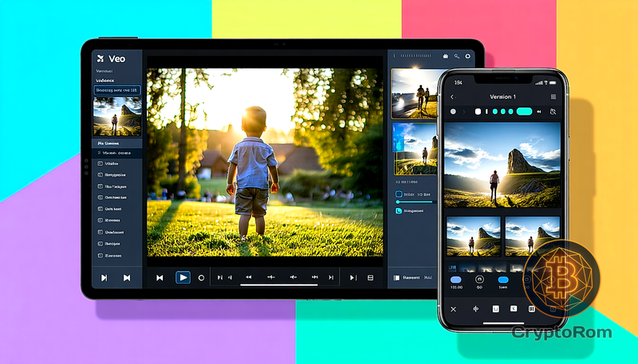Tap the left blue pill button on phone
The height and width of the screenshot is (364, 638).
[456, 280]
